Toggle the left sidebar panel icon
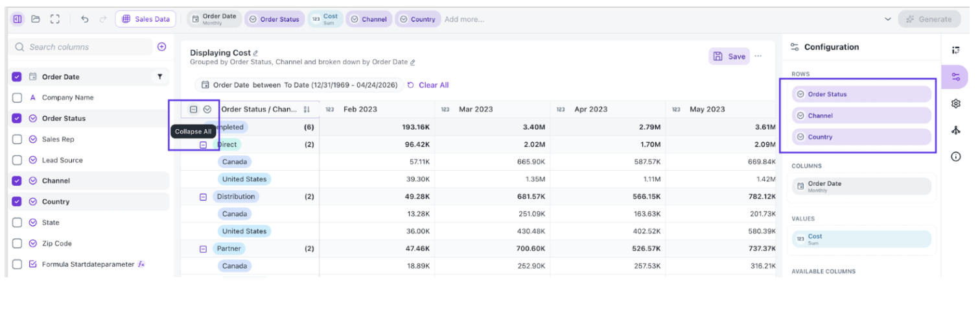Viewport: 980px width, 309px height. pos(17,19)
